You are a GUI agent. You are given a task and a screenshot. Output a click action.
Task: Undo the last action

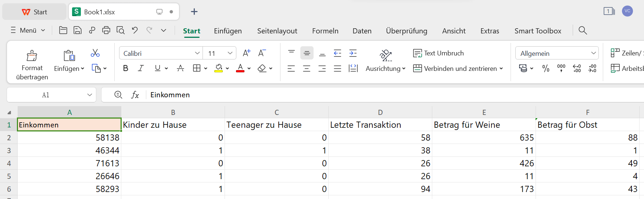tap(135, 30)
